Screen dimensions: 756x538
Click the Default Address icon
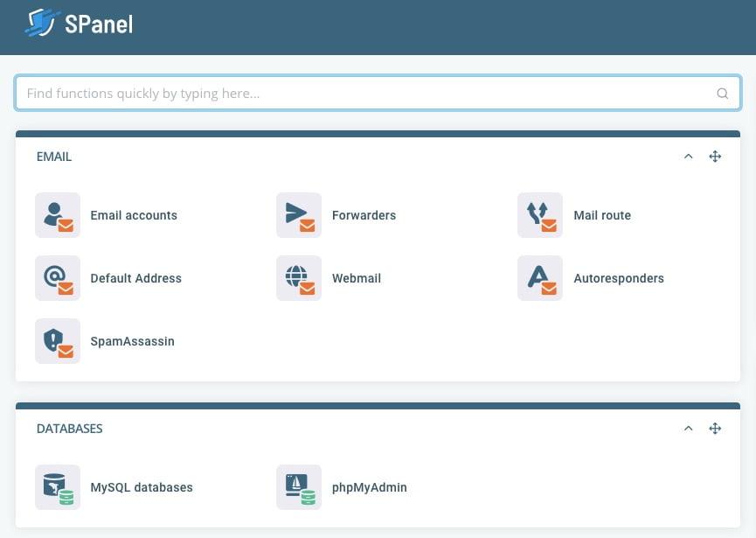click(58, 278)
